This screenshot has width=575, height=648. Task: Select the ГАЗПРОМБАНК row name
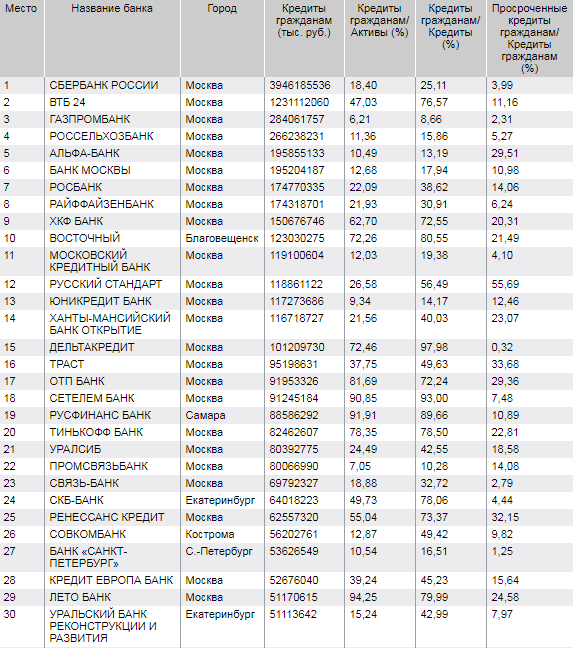(x=90, y=119)
